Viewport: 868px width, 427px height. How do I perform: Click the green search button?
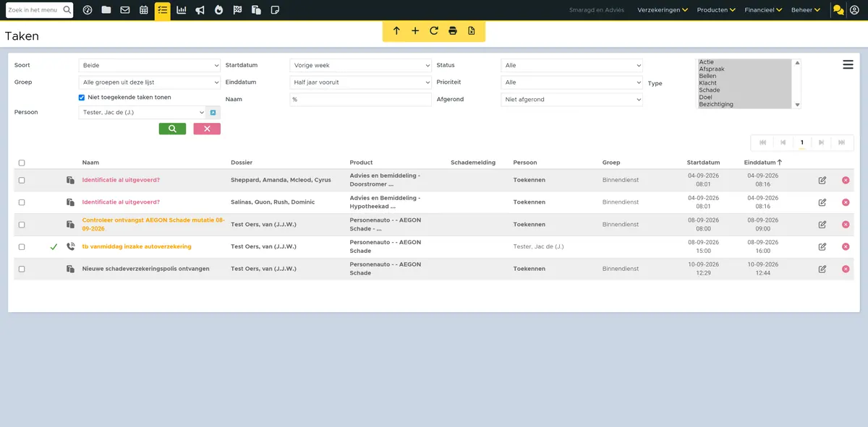click(172, 129)
